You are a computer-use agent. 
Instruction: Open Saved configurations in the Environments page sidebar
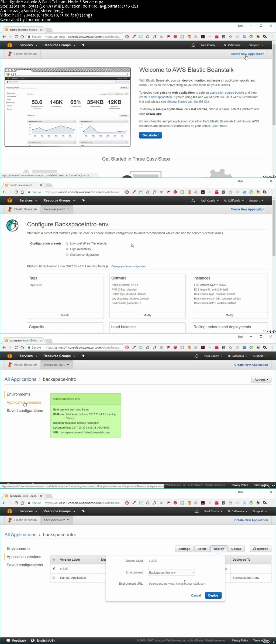click(25, 411)
